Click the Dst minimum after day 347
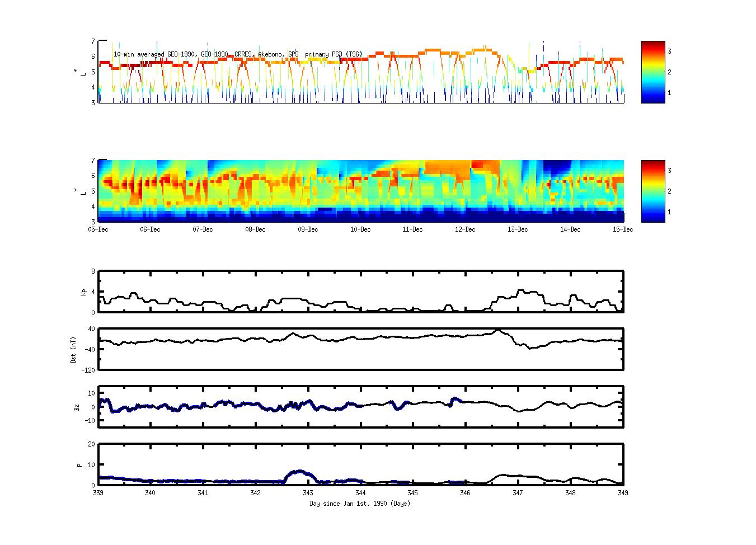 click(529, 348)
